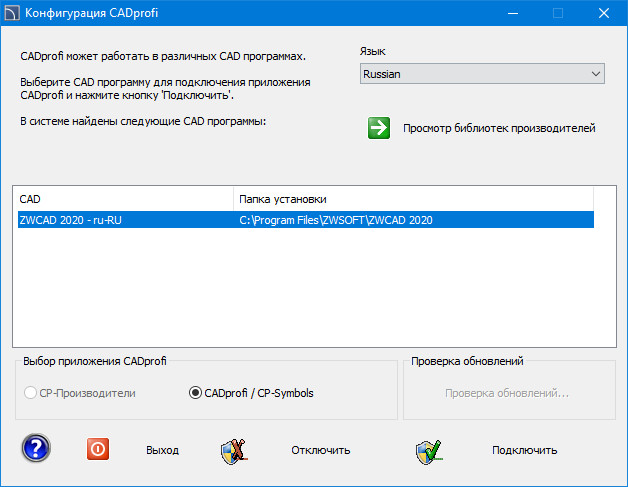This screenshot has width=628, height=487.
Task: Open Просмотр библиотек производителей link
Action: (x=498, y=128)
